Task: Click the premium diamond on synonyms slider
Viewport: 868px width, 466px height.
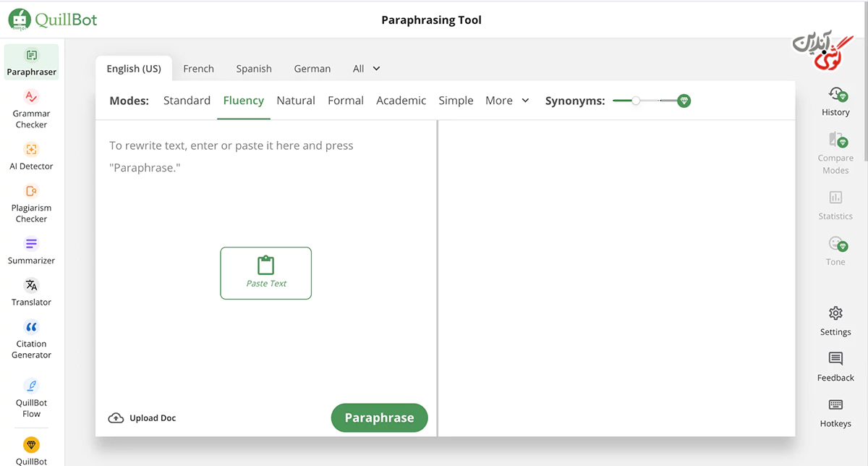Action: [x=684, y=101]
